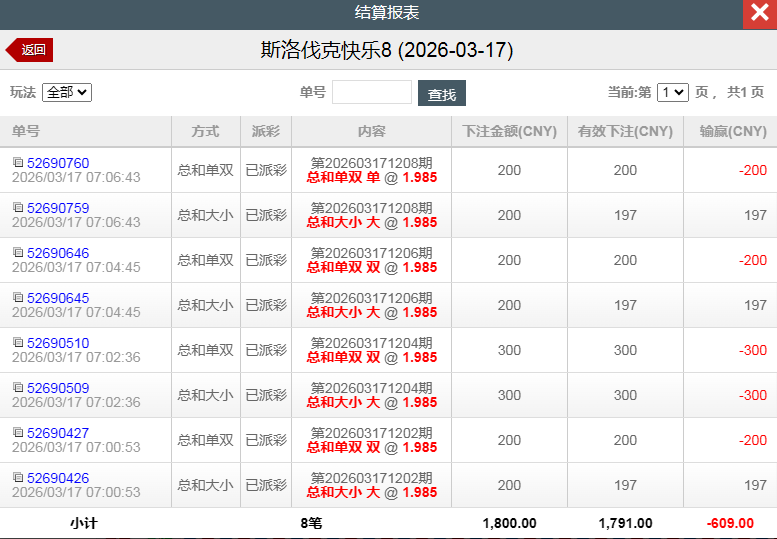777x539 pixels.
Task: Click timestamp 2026/03/17 07:02:36 under order 52690510
Action: [x=76, y=358]
